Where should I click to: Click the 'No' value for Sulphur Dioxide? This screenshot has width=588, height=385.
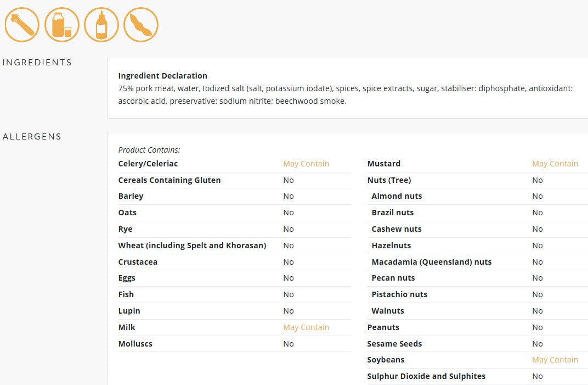(x=538, y=376)
